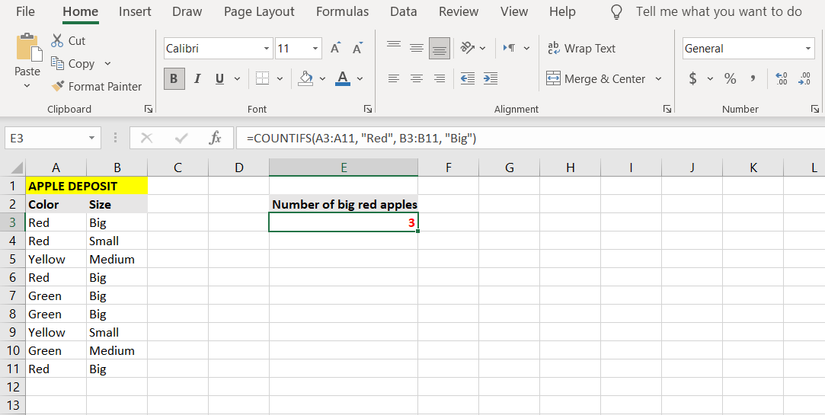Select column E header
This screenshot has width=825, height=415.
(x=344, y=168)
